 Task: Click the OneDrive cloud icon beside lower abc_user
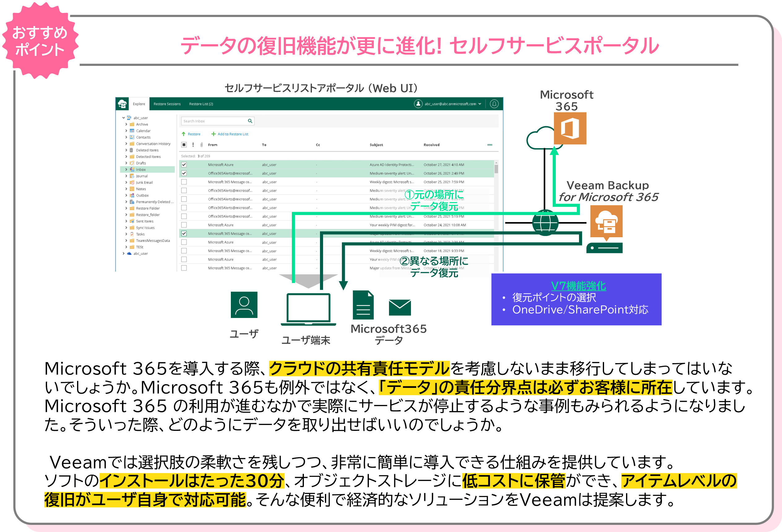129,254
